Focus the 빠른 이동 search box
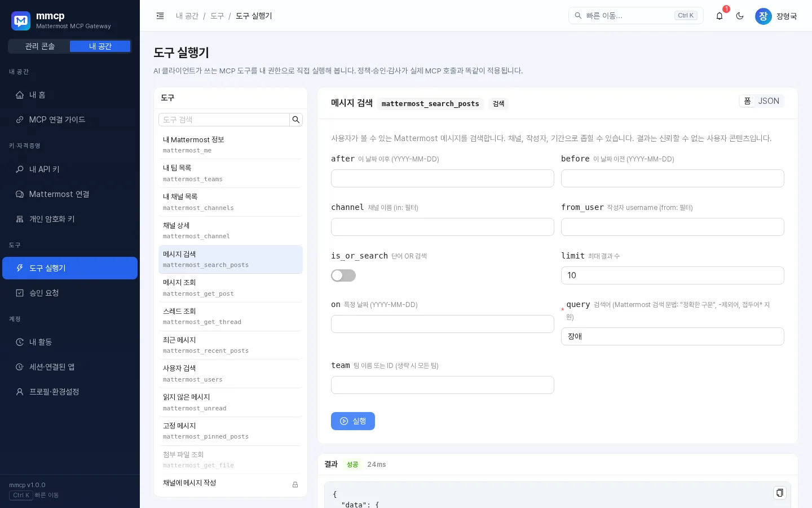Image resolution: width=812 pixels, height=508 pixels. click(636, 16)
